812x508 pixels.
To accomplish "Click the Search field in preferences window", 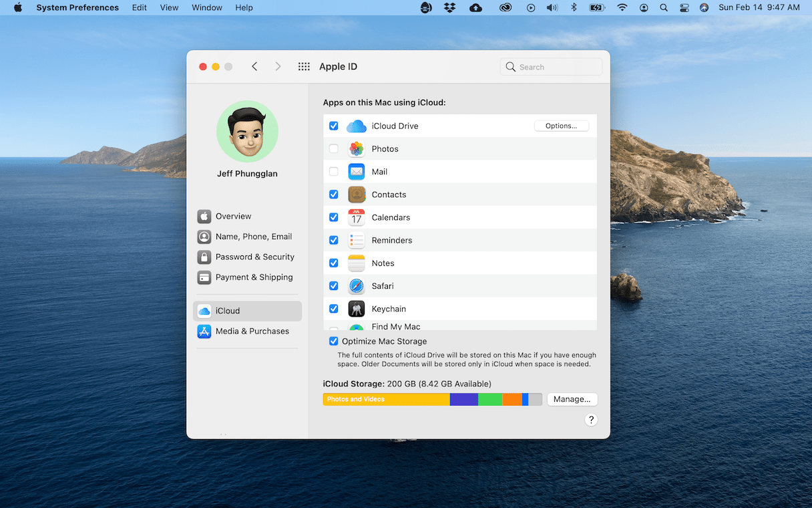I will pyautogui.click(x=551, y=67).
